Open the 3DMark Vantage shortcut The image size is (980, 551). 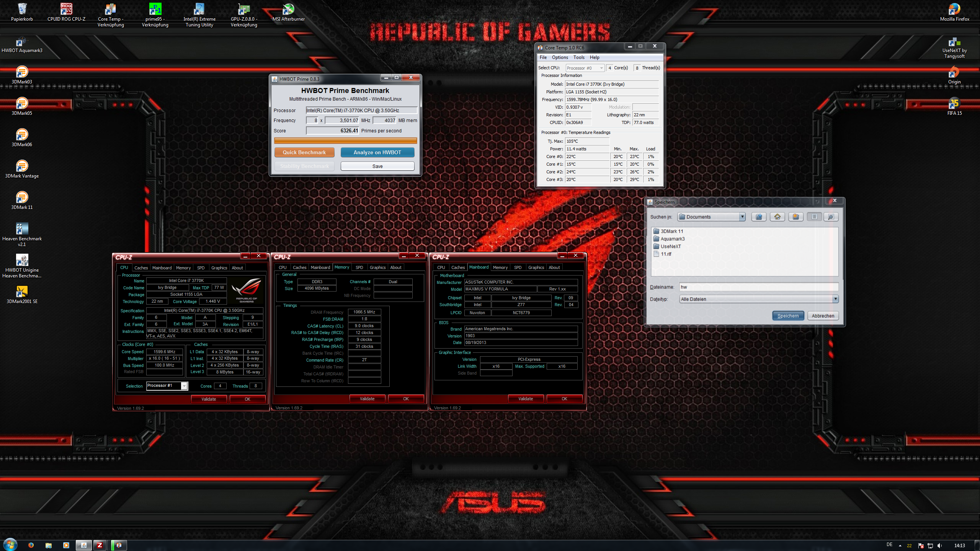click(x=22, y=169)
